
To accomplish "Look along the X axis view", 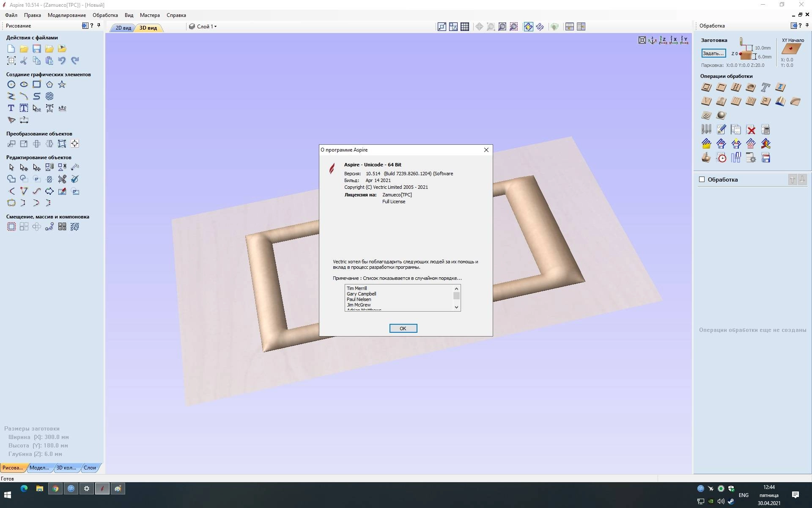I will click(x=674, y=40).
